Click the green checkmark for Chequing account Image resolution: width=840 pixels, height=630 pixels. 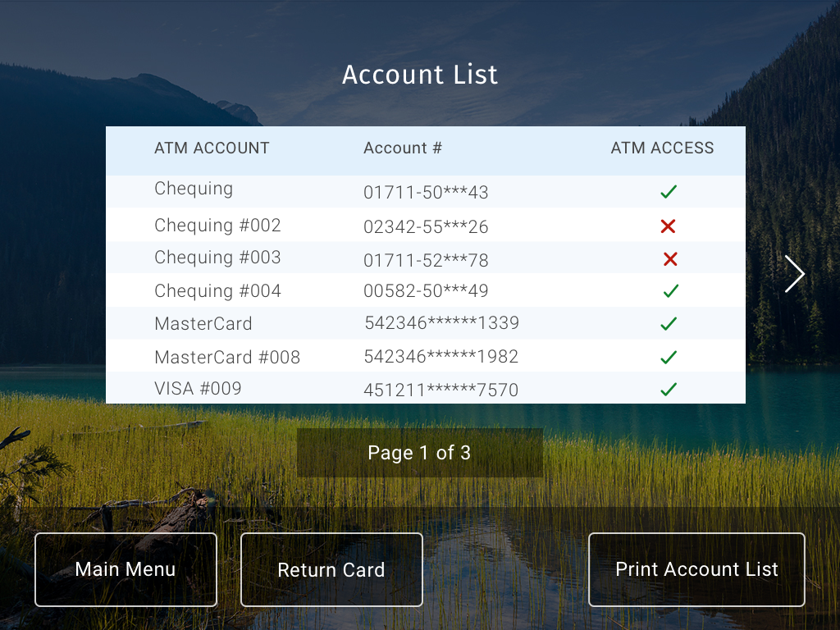[669, 192]
